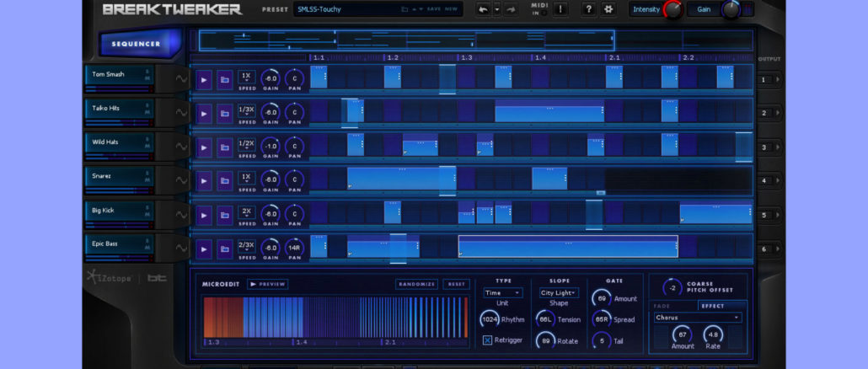The image size is (868, 369).
Task: Open Big Kick speed dropdown 2X
Action: pyautogui.click(x=247, y=212)
